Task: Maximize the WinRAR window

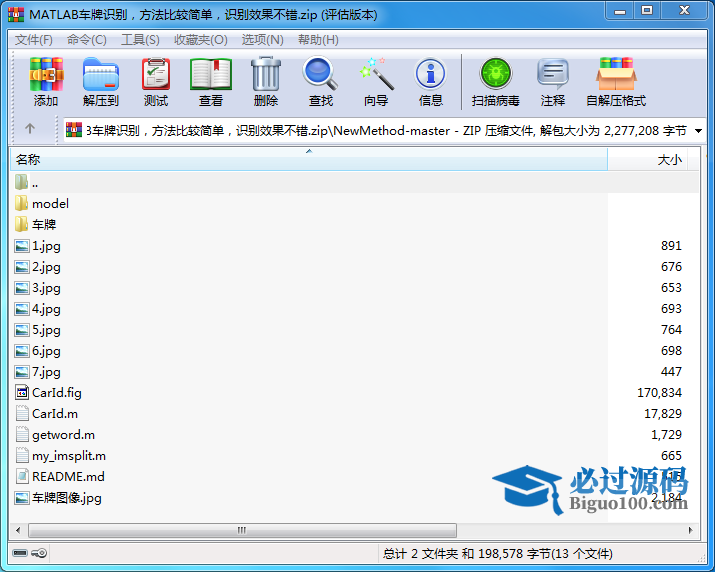Action: click(x=647, y=11)
